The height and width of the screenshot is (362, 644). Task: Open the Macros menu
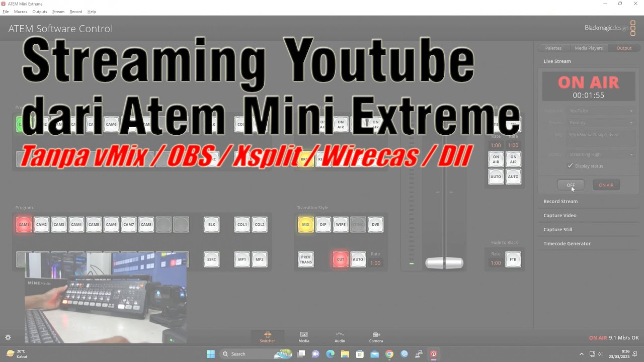click(x=21, y=12)
